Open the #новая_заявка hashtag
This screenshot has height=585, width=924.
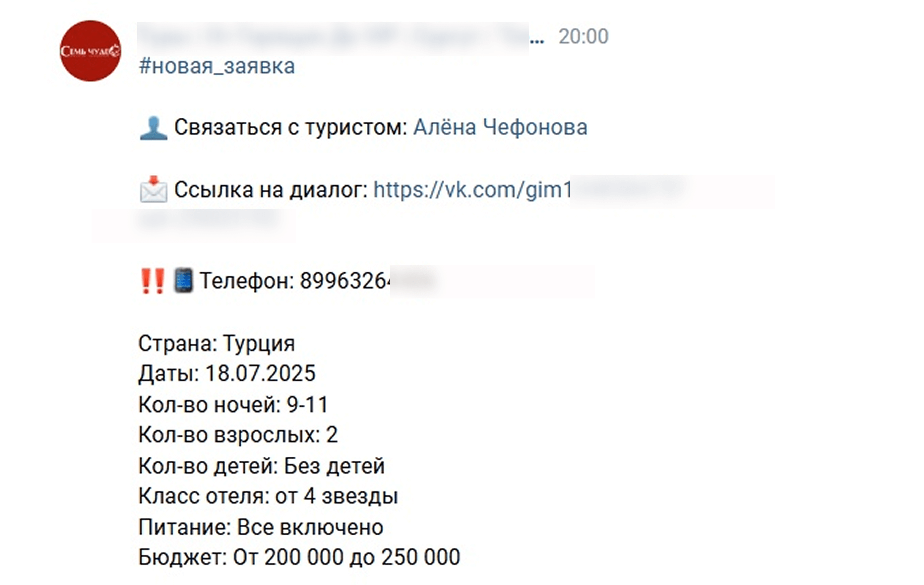217,66
